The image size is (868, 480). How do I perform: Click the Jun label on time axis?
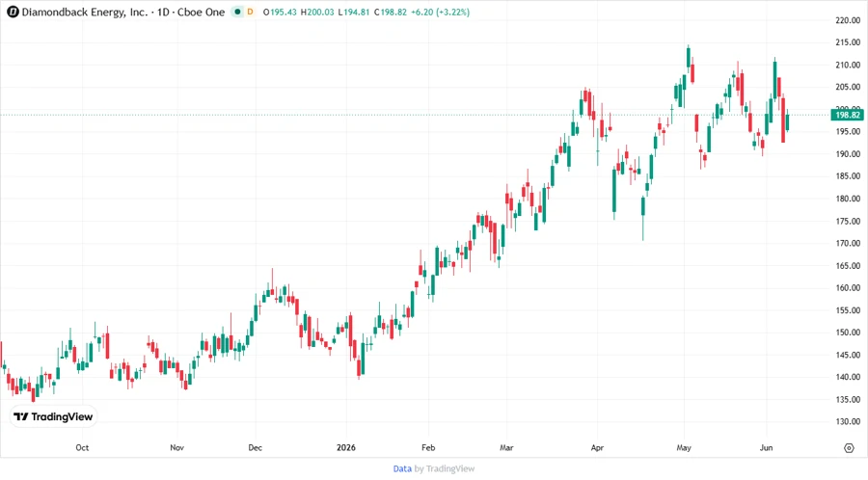(766, 447)
